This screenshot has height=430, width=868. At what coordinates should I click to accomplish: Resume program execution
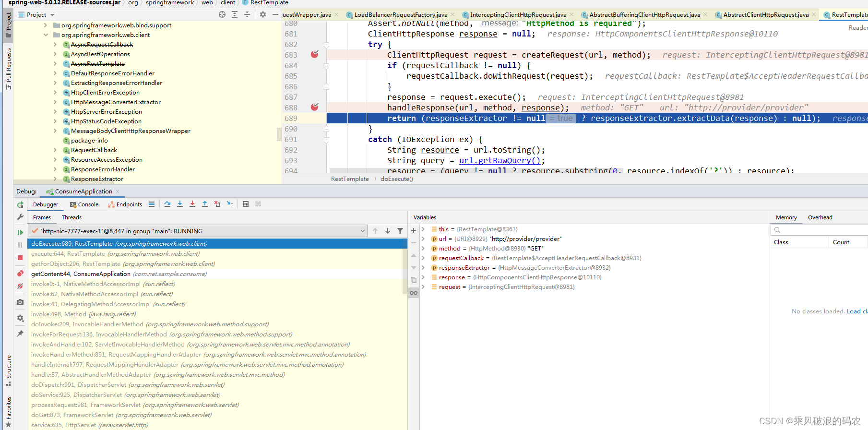(x=20, y=232)
